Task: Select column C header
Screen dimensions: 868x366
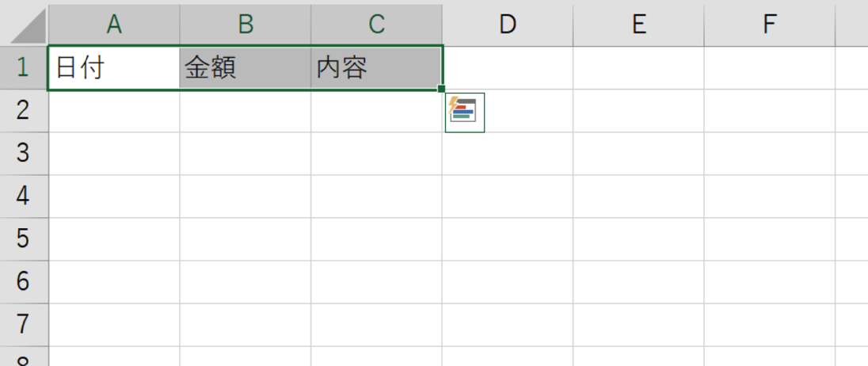Action: click(x=376, y=25)
